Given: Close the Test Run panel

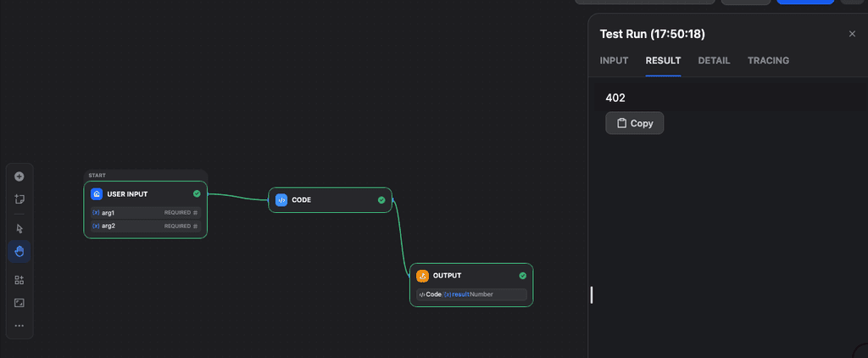Looking at the screenshot, I should click(x=852, y=34).
